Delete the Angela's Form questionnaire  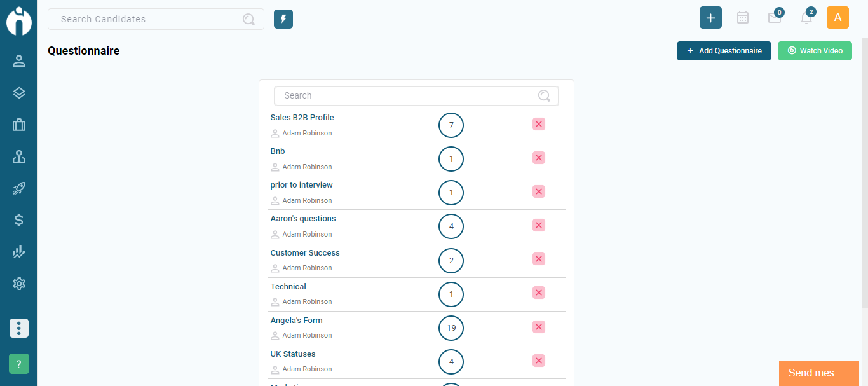click(x=539, y=327)
